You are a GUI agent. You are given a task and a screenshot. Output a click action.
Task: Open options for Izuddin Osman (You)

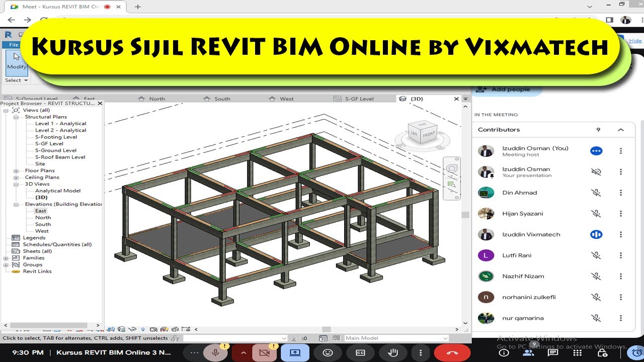(x=621, y=151)
